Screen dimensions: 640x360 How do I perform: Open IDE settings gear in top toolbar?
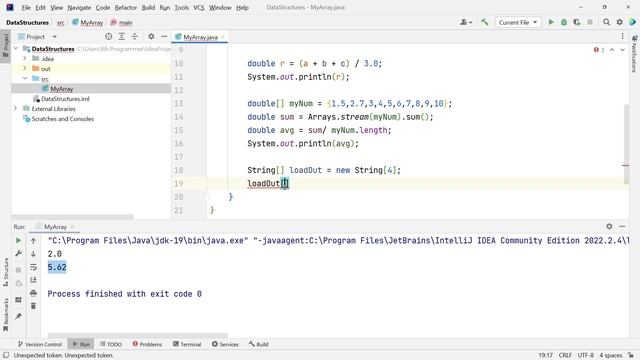click(620, 22)
